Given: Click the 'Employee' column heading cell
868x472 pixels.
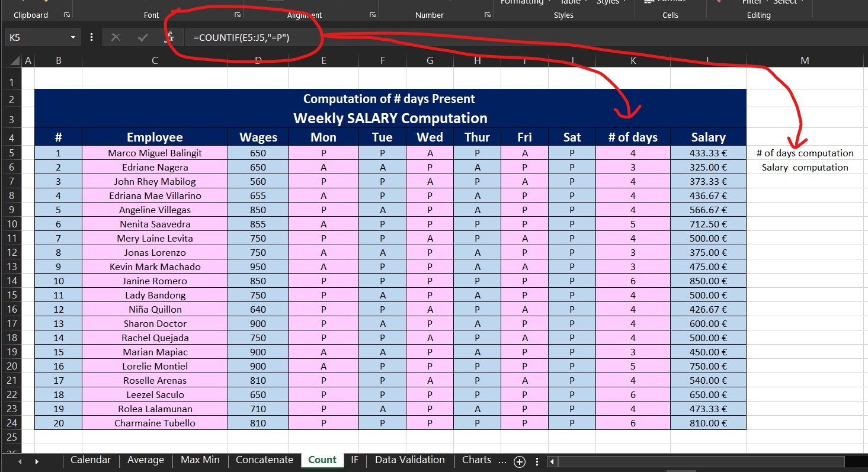Looking at the screenshot, I should [155, 137].
